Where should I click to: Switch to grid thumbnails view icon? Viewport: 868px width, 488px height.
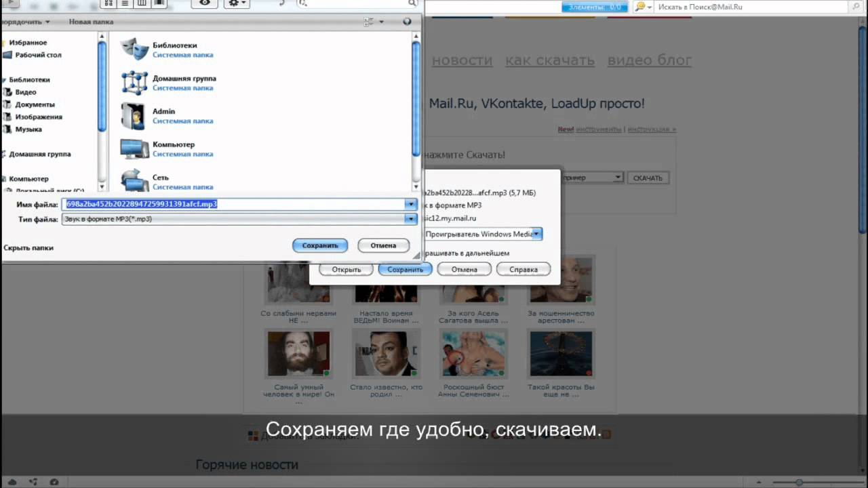tap(108, 3)
